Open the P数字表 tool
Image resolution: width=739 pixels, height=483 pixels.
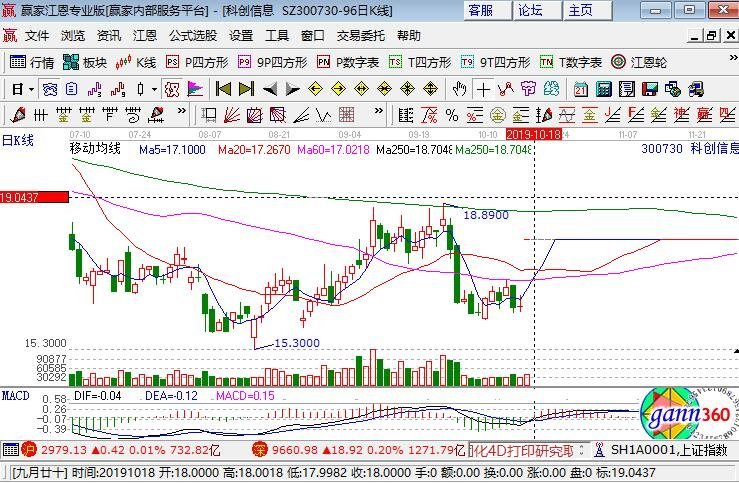click(348, 62)
